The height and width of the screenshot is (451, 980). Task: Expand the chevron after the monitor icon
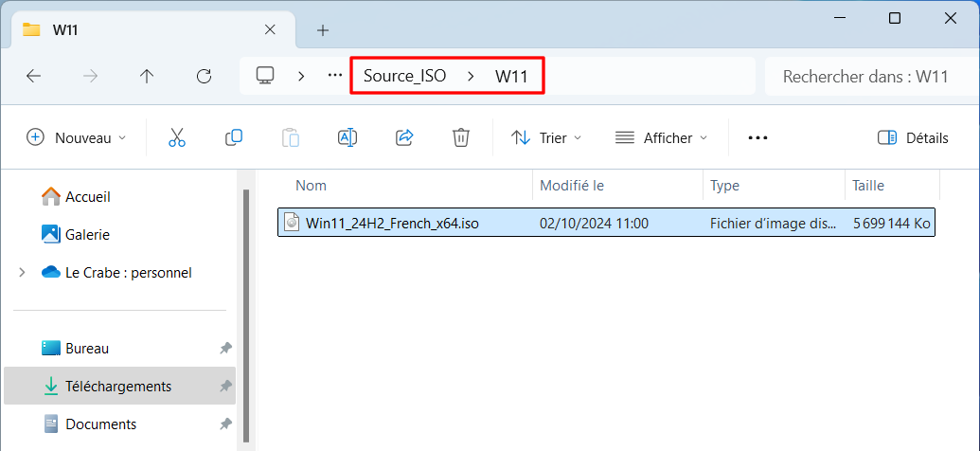[301, 76]
